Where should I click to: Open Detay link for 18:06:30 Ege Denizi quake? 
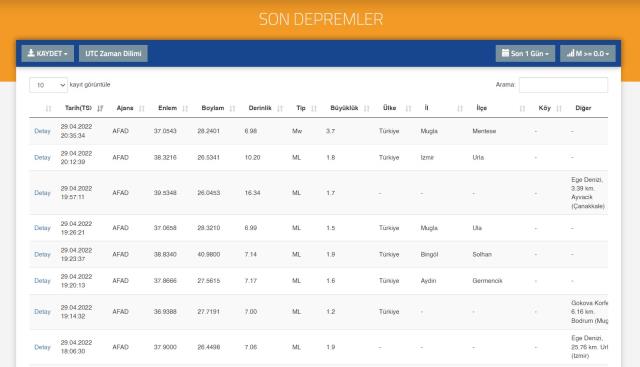click(42, 347)
